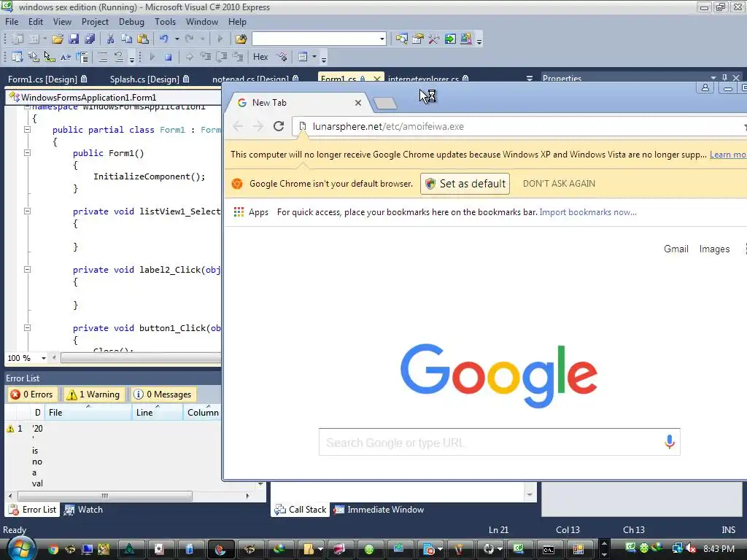Click DON'T ASK AGAIN button
Viewport: 747px width, 560px height.
click(x=559, y=184)
